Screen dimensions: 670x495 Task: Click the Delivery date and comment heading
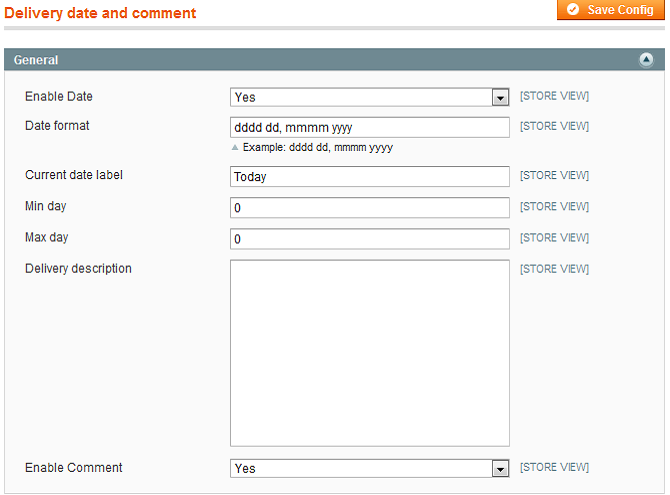point(100,13)
